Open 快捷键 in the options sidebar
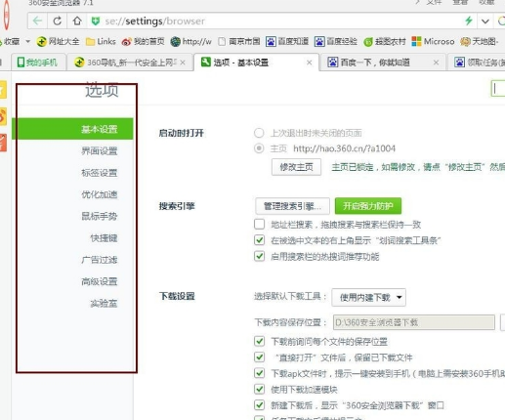This screenshot has width=505, height=420. pyautogui.click(x=104, y=238)
